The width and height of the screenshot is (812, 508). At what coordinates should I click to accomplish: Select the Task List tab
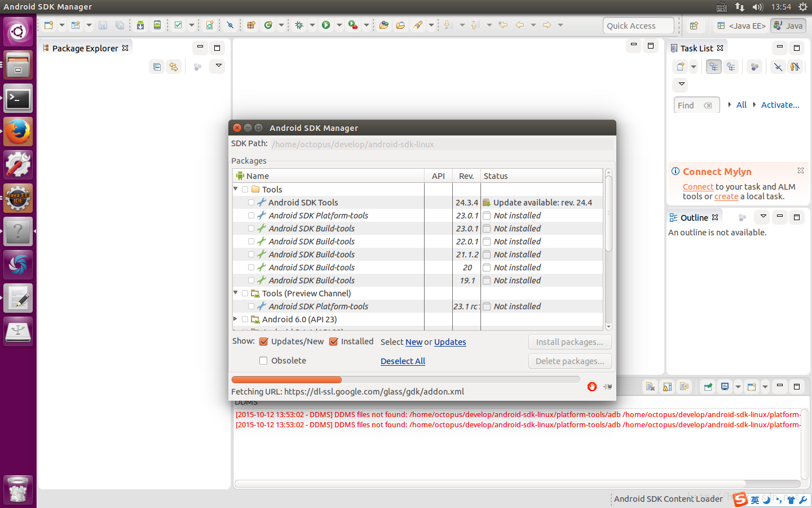tap(697, 48)
